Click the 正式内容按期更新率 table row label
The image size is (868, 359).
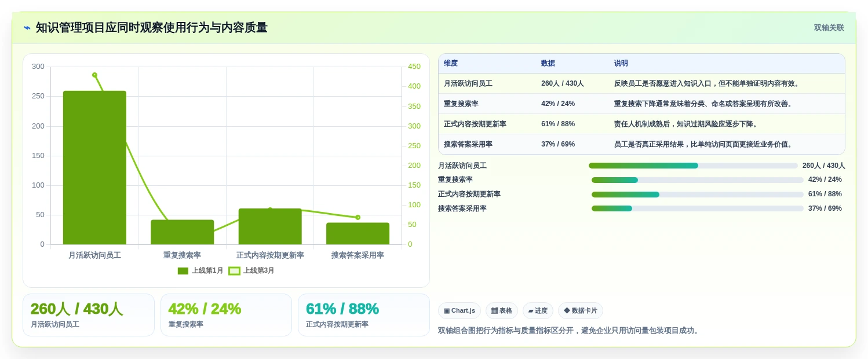click(475, 124)
